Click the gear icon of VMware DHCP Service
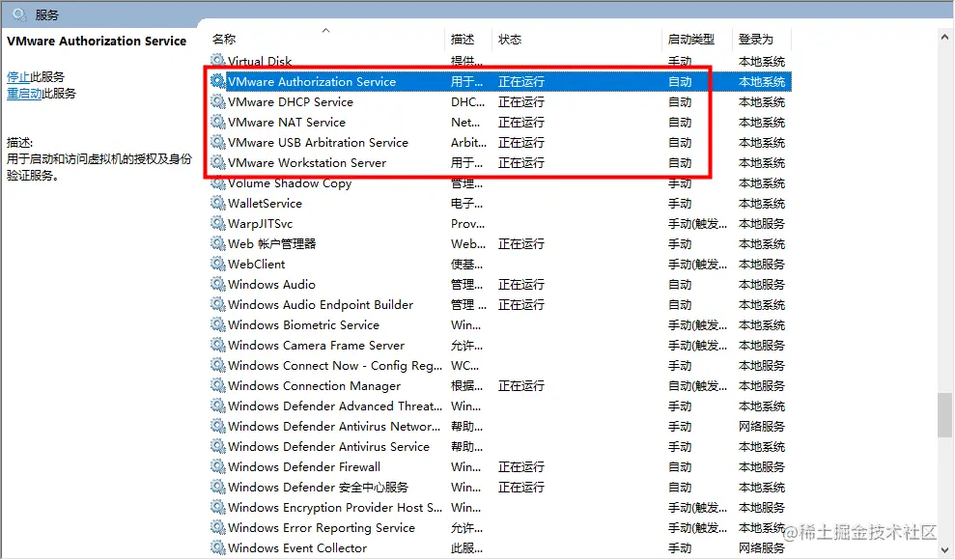The height and width of the screenshot is (560, 955). 218,101
